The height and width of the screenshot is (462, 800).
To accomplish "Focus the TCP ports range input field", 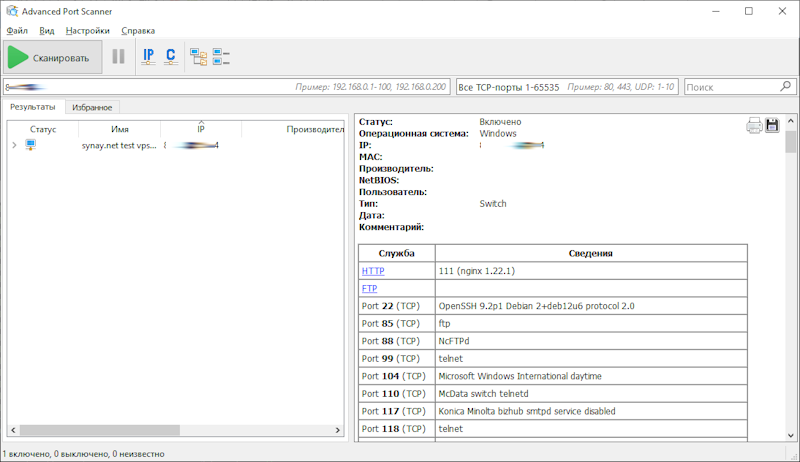I will pos(567,87).
